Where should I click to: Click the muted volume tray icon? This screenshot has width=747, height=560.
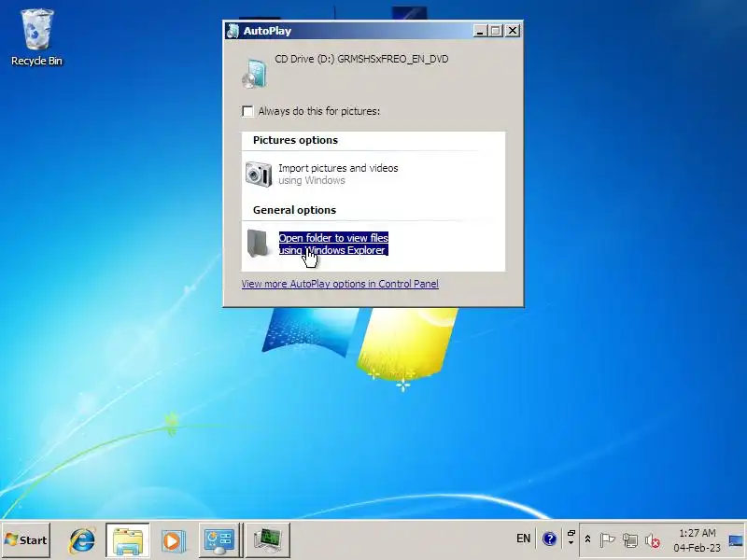[652, 540]
